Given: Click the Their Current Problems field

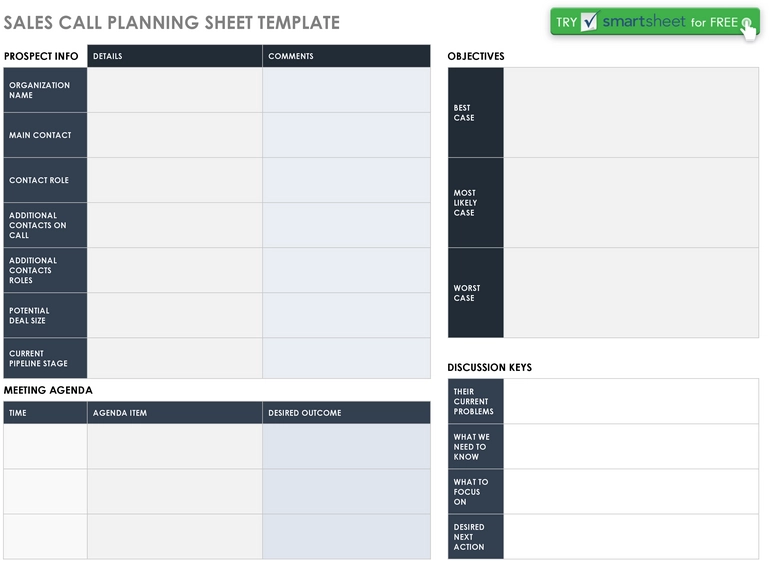Looking at the screenshot, I should coord(631,401).
